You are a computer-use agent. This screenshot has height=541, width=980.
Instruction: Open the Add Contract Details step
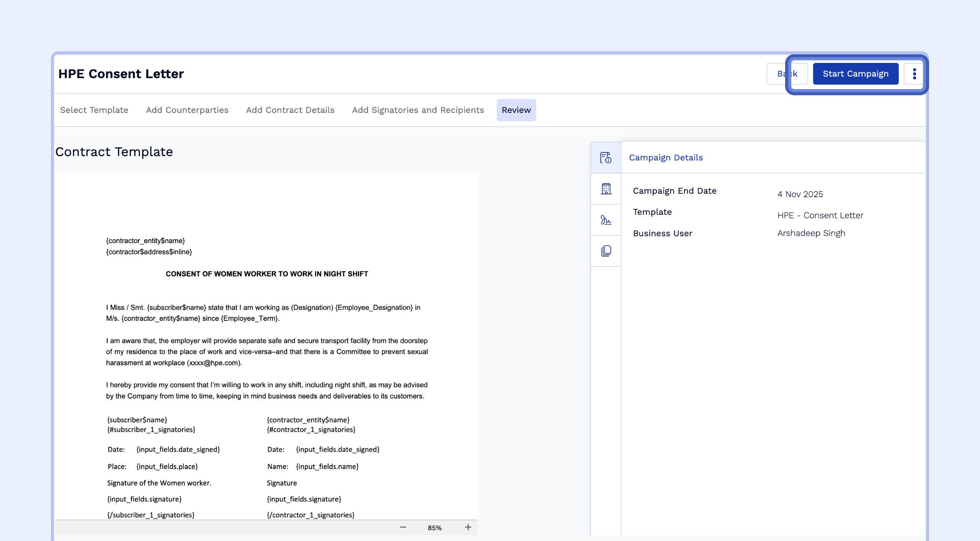coord(290,110)
